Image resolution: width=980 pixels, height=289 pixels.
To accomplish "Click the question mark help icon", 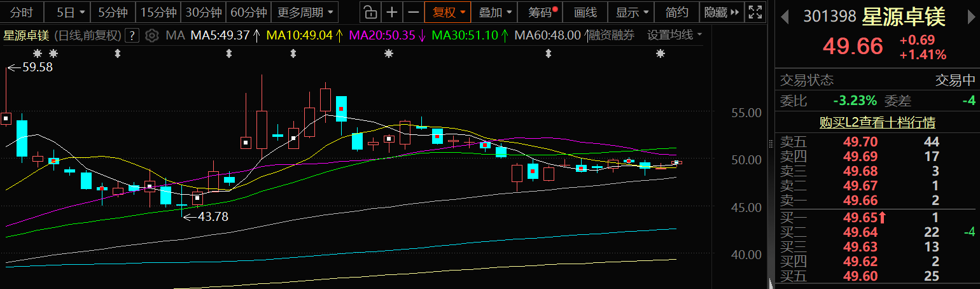I will [x=132, y=35].
